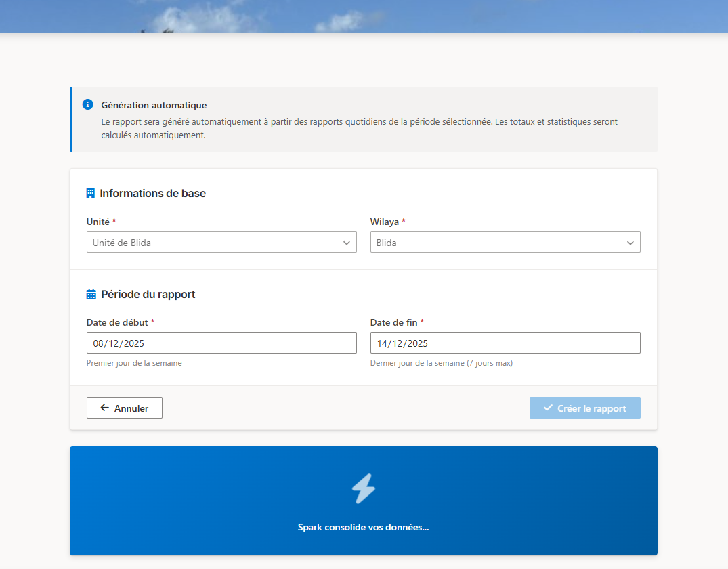Click the left arrow icon in Annuler

point(104,408)
